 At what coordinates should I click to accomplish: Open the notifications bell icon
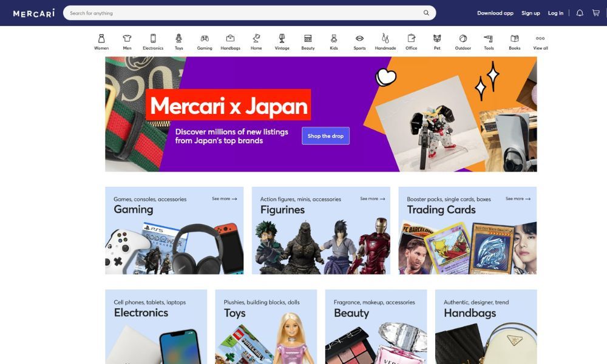(580, 13)
